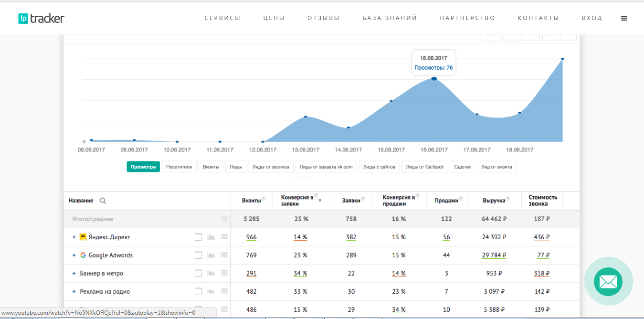Click the LPTracker logo
Screen dimensions: 644x319
tap(41, 18)
